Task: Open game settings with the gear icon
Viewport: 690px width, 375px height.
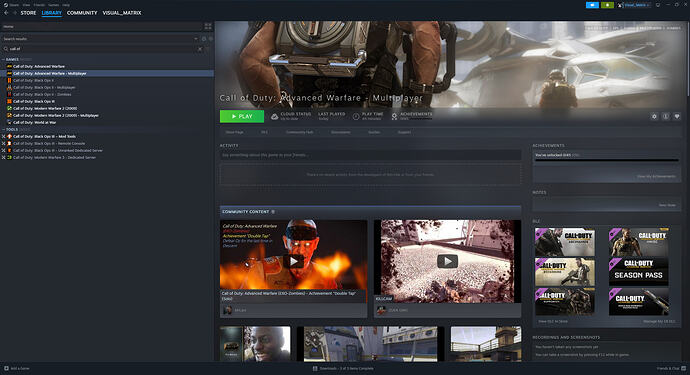Action: coord(654,116)
